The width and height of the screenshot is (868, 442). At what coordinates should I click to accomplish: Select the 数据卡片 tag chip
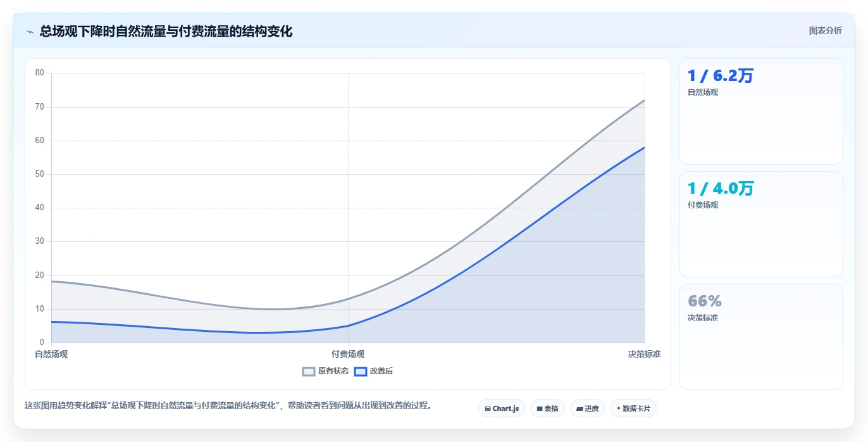point(633,408)
